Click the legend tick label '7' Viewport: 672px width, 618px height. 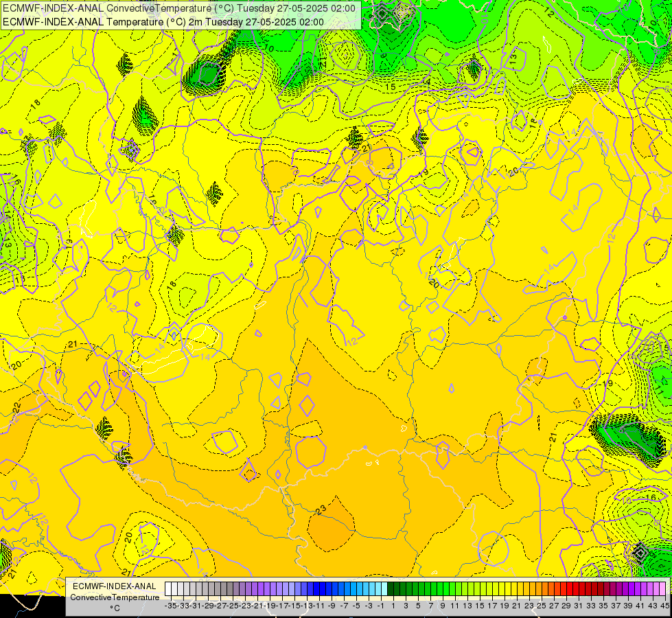click(x=430, y=606)
